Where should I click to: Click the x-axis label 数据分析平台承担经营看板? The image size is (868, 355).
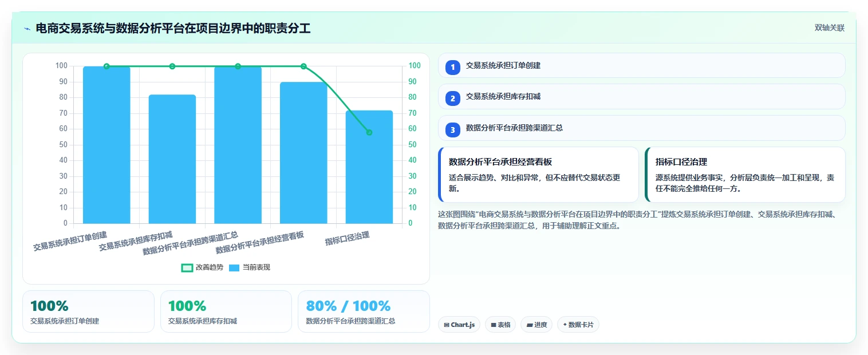pyautogui.click(x=260, y=243)
